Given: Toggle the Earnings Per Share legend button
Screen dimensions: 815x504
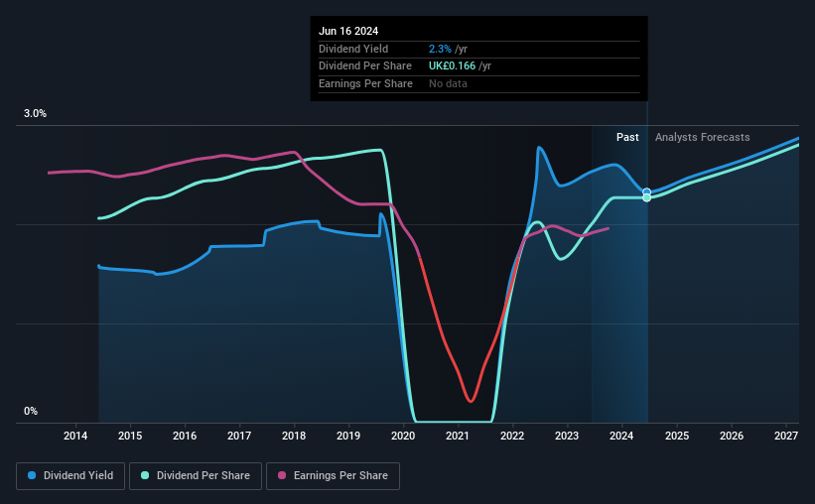Looking at the screenshot, I should pyautogui.click(x=333, y=476).
